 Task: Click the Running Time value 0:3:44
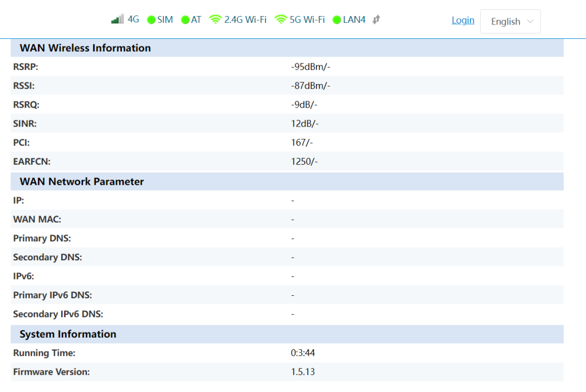tap(303, 353)
